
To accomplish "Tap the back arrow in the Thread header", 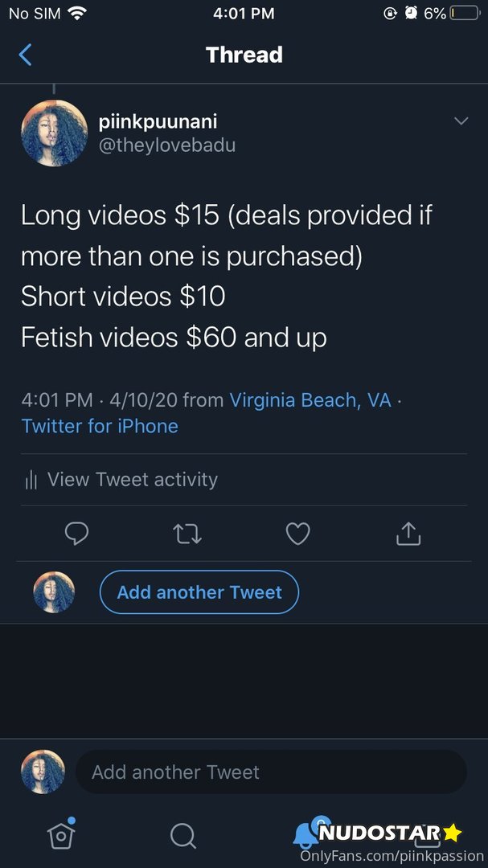I will coord(26,55).
